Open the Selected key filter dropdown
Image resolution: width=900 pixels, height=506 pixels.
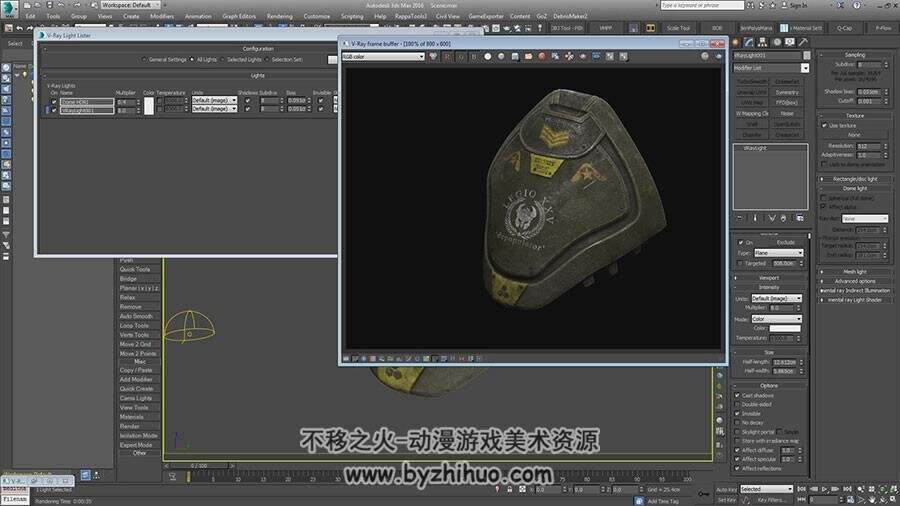(766, 489)
